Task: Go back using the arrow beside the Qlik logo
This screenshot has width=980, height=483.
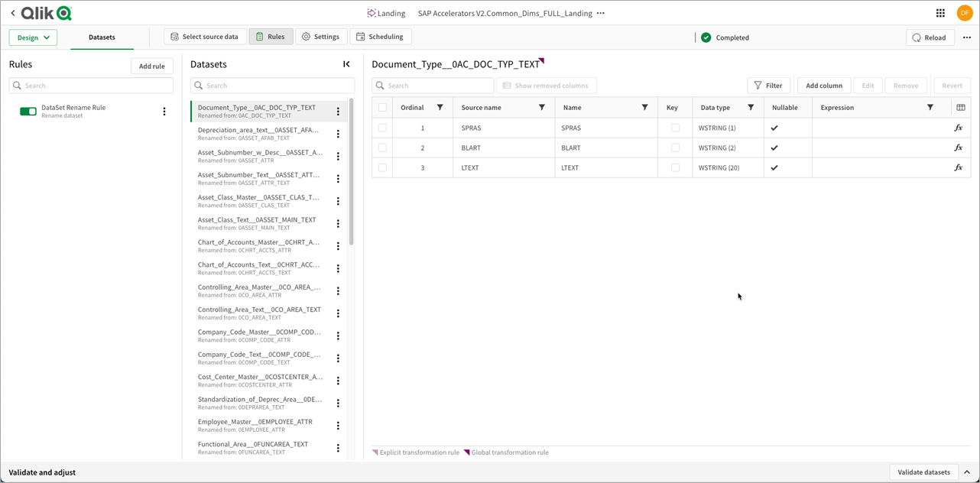Action: [13, 13]
